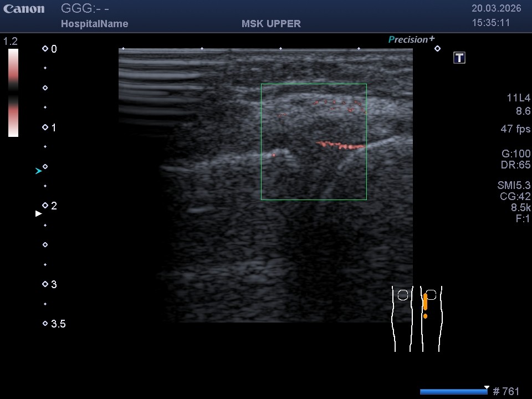Click the frame number # 761
532x399 pixels.
pos(506,392)
